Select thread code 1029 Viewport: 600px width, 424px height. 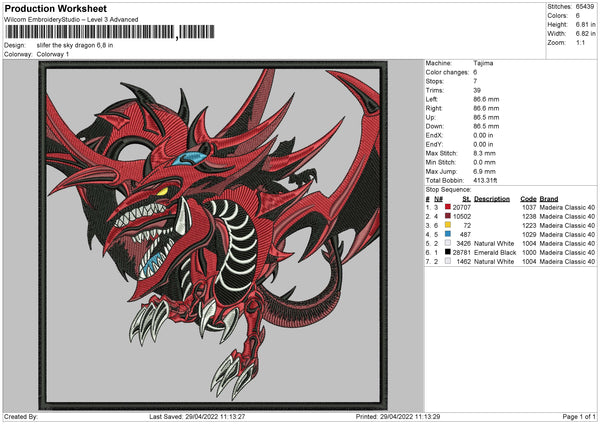pyautogui.click(x=529, y=234)
